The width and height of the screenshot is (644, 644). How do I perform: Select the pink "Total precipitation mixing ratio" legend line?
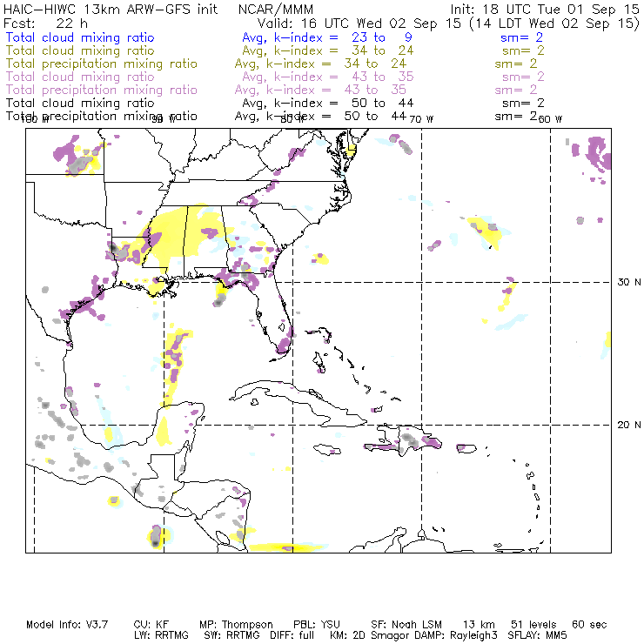pyautogui.click(x=102, y=90)
